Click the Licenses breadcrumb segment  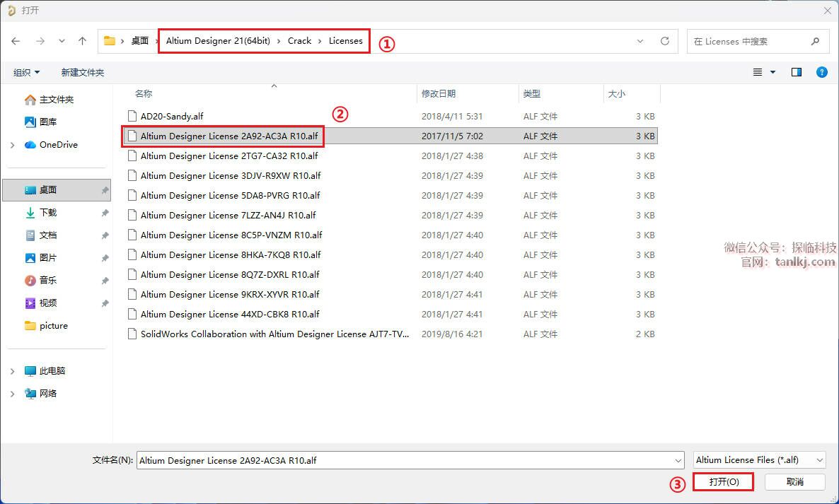point(346,40)
